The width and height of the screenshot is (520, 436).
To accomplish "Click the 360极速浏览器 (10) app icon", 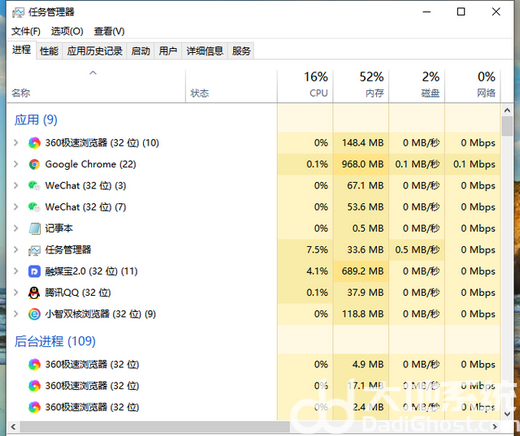I will click(34, 143).
